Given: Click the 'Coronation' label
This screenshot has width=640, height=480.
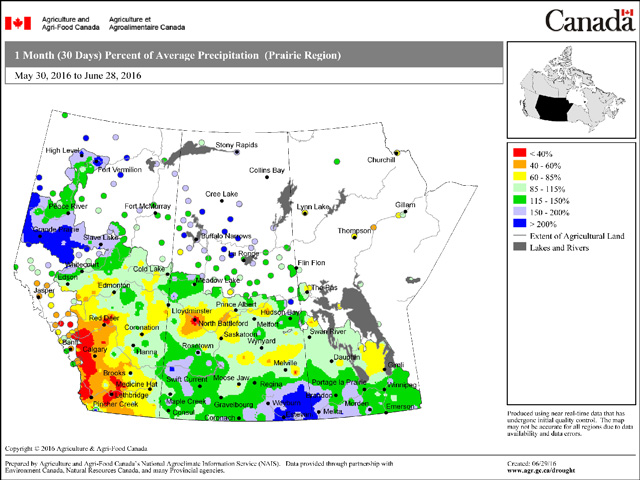Looking at the screenshot, I should (x=142, y=327).
